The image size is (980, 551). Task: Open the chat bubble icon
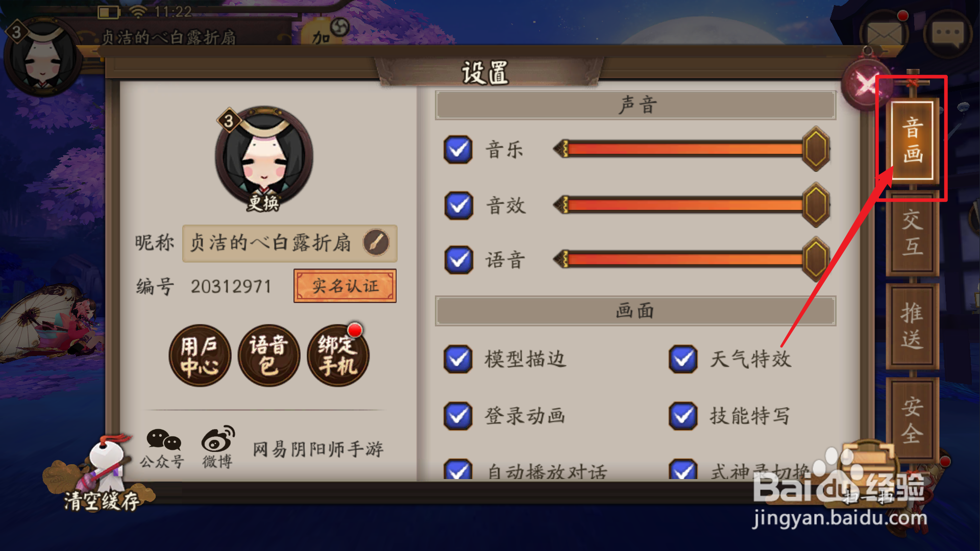(x=948, y=34)
